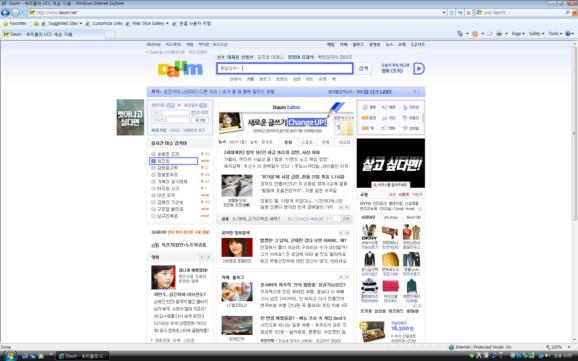Expand the Tools dropdown menu

pyautogui.click(x=555, y=34)
